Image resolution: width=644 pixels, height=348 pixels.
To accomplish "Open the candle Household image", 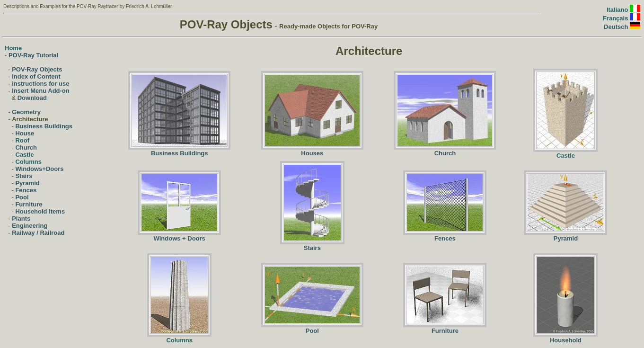I will click(x=565, y=295).
